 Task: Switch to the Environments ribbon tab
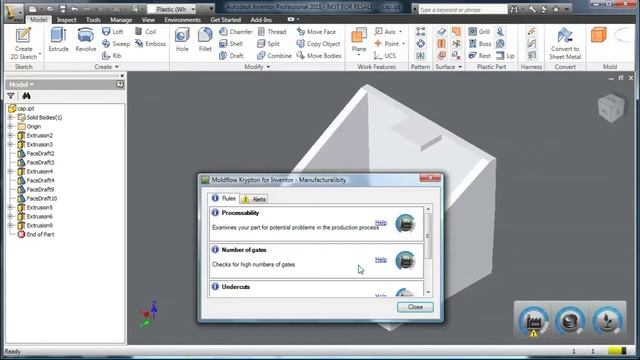(x=182, y=20)
